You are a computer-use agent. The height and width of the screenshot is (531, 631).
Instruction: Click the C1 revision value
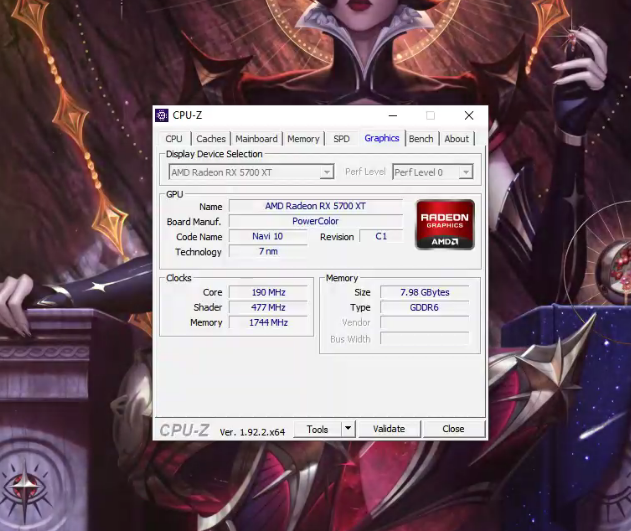point(381,236)
